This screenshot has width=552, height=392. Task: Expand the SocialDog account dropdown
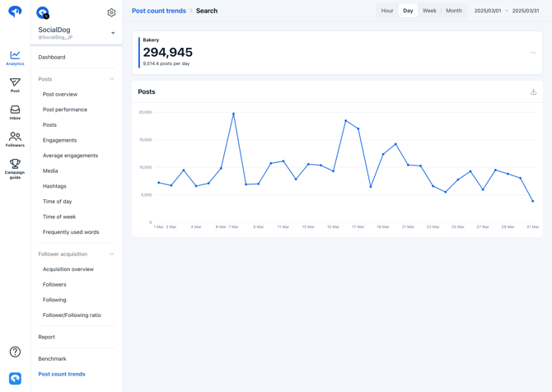113,34
